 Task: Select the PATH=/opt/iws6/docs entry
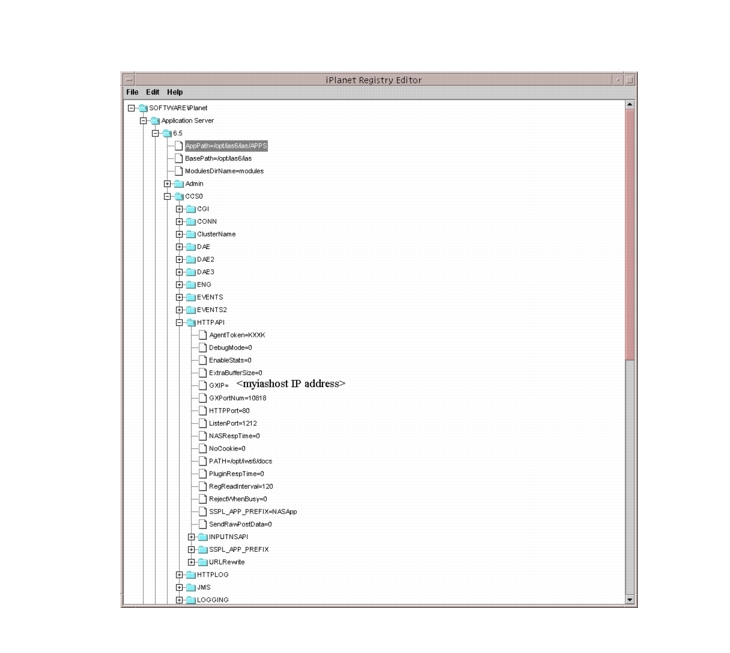(x=240, y=461)
